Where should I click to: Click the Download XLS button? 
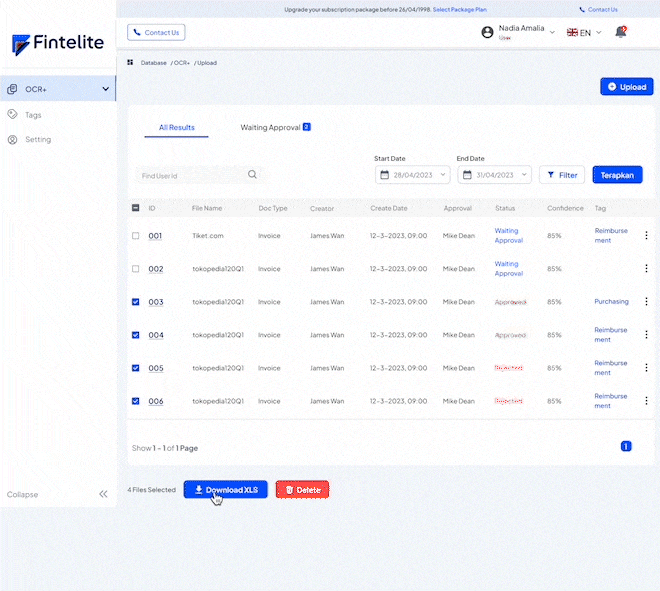click(225, 490)
